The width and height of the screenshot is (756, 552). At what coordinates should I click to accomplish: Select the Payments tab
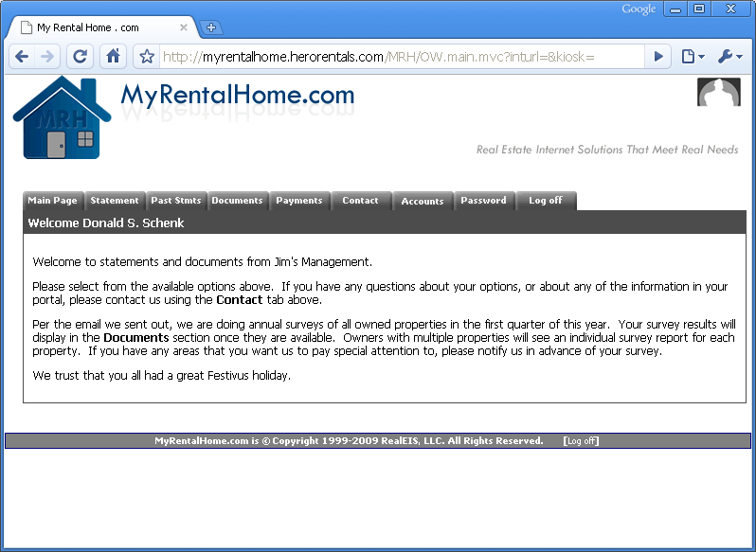[299, 201]
